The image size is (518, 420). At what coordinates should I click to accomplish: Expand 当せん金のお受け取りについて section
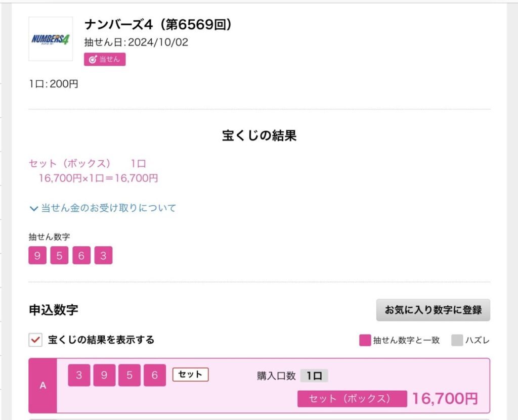pos(103,208)
